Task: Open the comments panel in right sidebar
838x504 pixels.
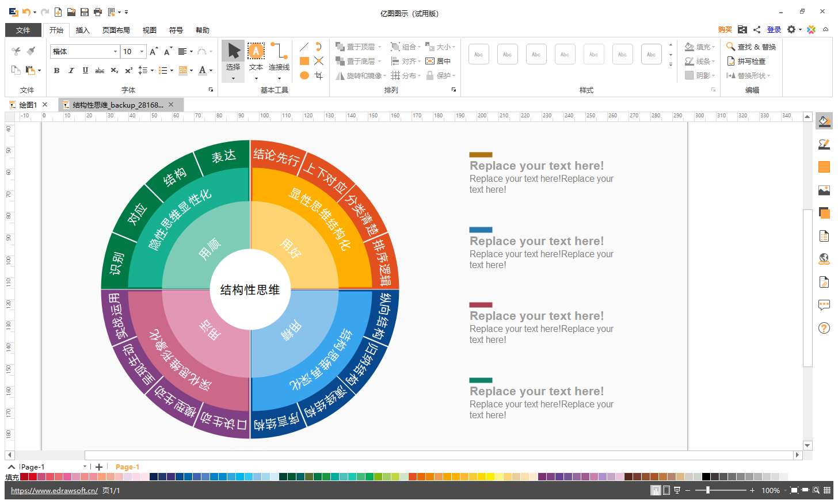Action: [x=824, y=305]
